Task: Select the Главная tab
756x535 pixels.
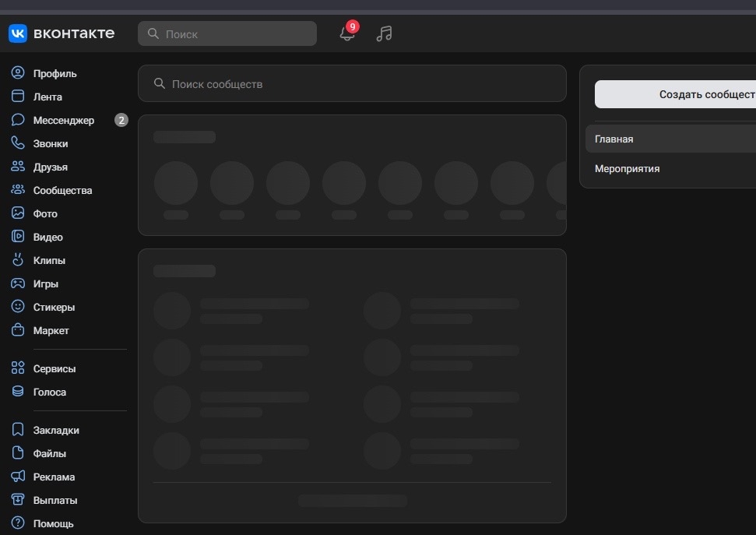Action: 670,139
